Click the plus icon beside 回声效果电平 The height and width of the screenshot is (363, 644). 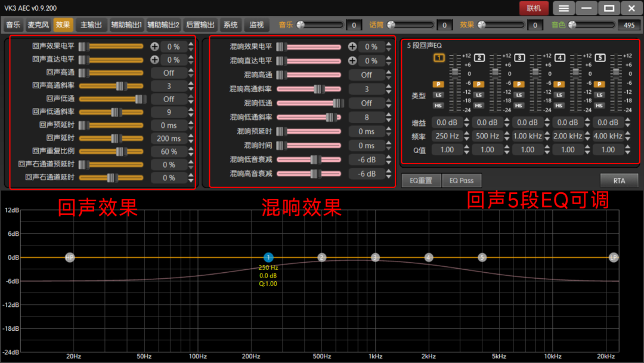point(154,47)
